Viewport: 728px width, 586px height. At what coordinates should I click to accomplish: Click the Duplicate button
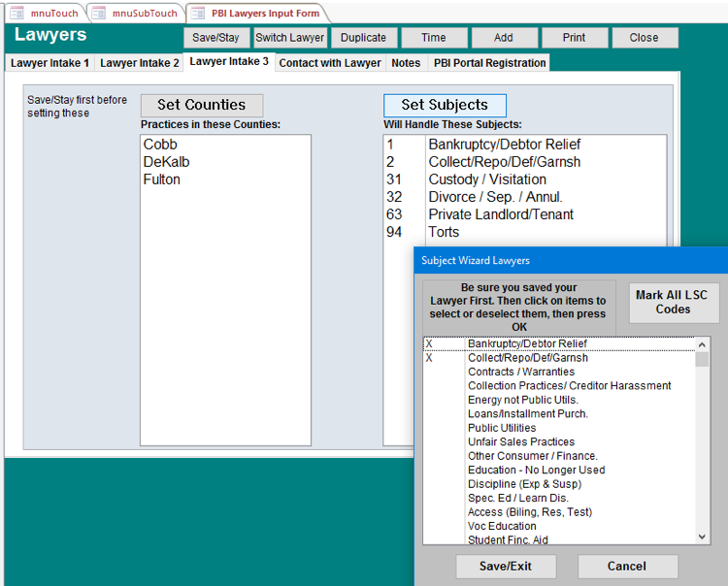(x=363, y=38)
